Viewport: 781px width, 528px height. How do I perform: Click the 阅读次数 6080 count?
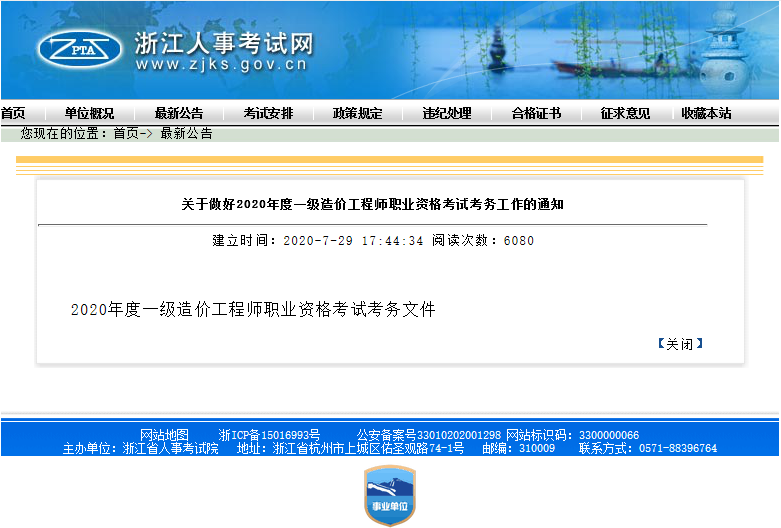click(483, 241)
